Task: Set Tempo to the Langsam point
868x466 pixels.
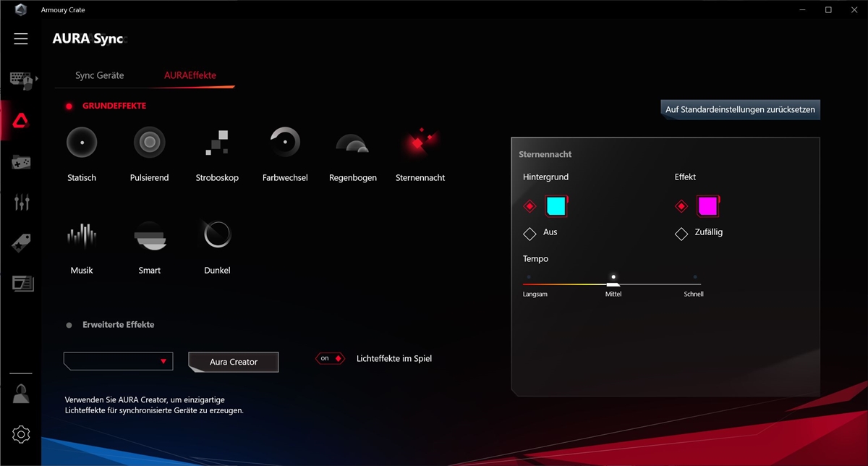Action: tap(529, 276)
